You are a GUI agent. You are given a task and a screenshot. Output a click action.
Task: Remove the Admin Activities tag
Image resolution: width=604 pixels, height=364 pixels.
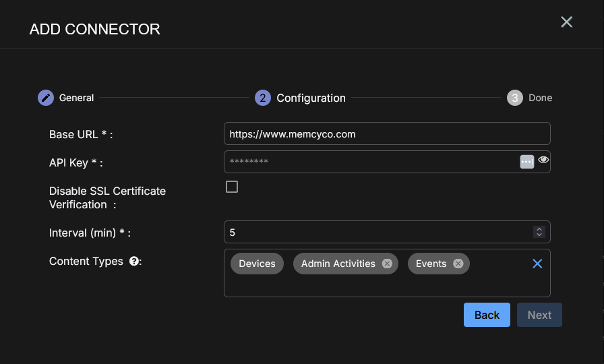click(x=387, y=264)
